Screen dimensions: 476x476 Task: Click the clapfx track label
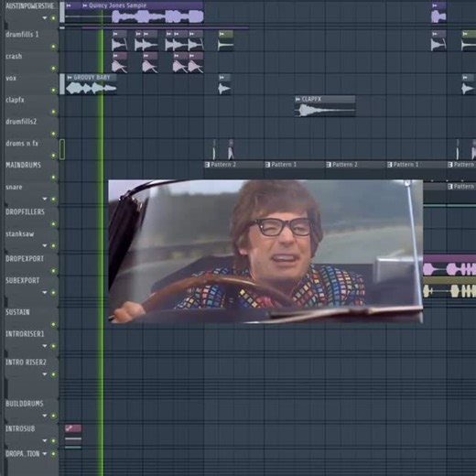tap(15, 100)
